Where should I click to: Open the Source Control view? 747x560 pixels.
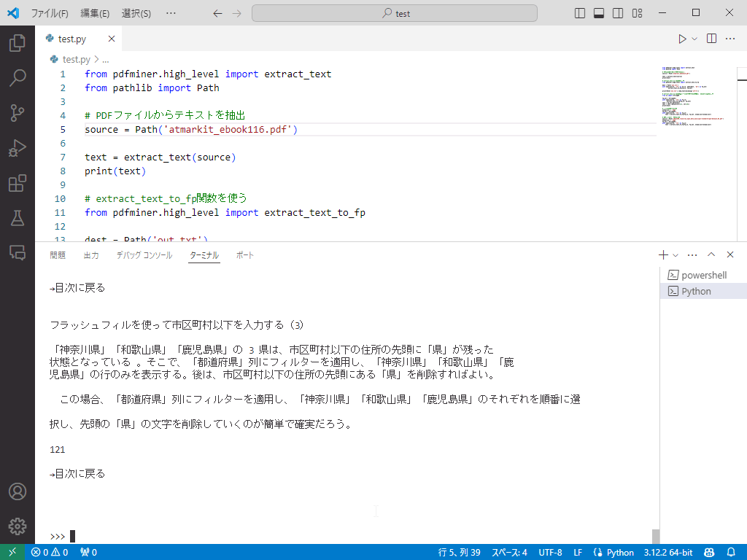[17, 112]
